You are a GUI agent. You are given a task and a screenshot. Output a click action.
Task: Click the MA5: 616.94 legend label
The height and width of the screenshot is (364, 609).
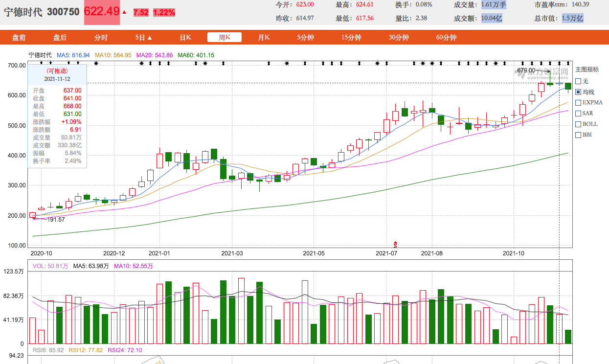pyautogui.click(x=73, y=55)
